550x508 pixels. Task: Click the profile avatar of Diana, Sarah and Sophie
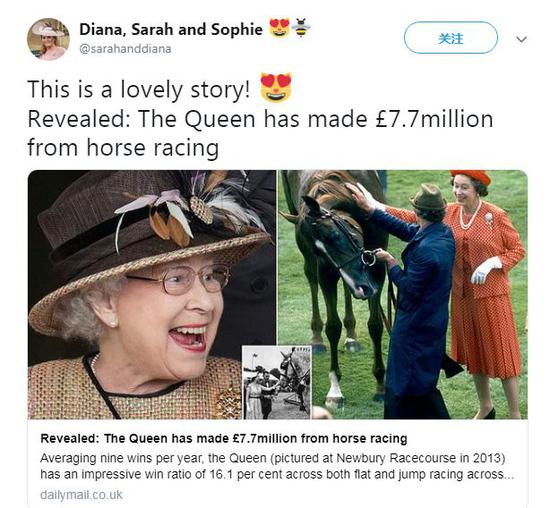point(48,39)
